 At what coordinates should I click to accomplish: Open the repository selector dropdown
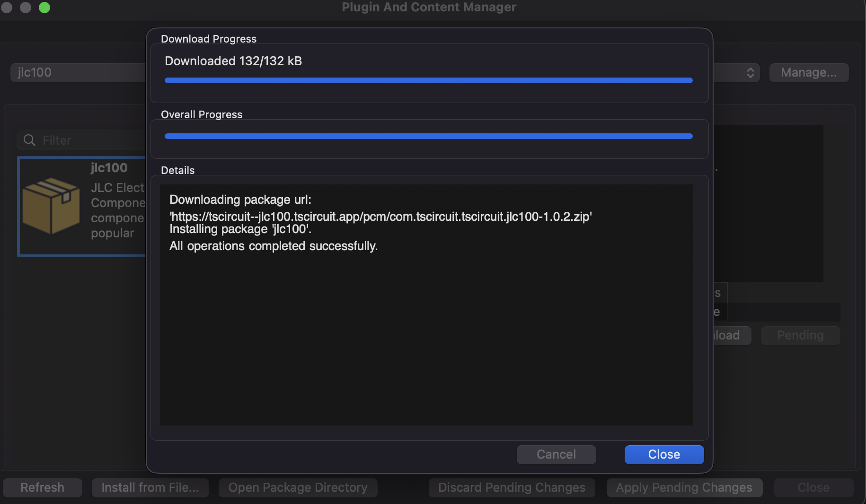tap(751, 72)
